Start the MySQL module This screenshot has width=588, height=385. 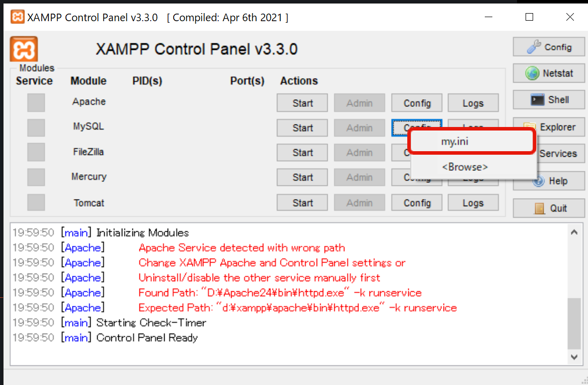coord(302,128)
